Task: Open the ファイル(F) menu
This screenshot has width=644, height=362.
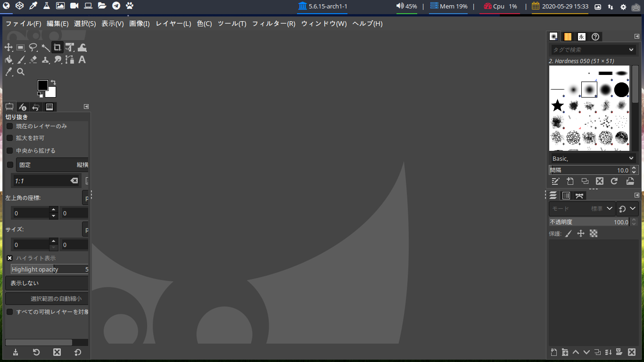Action: coord(23,24)
